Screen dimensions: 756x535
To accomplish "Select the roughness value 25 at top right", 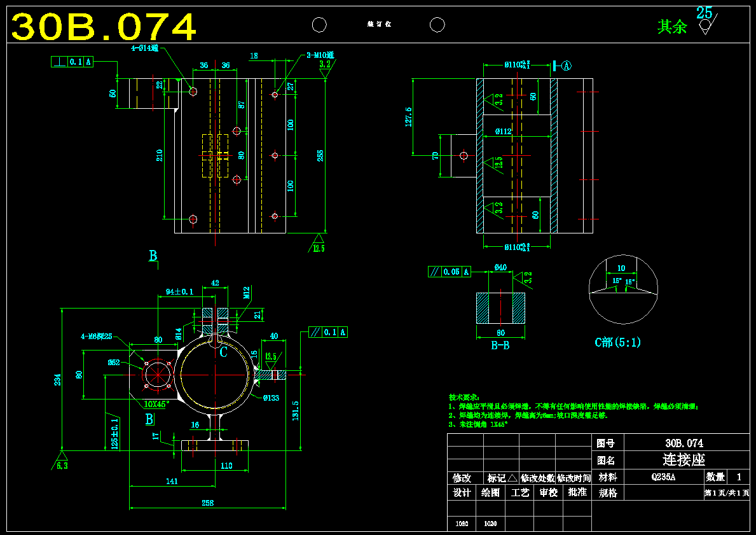I will pos(704,13).
